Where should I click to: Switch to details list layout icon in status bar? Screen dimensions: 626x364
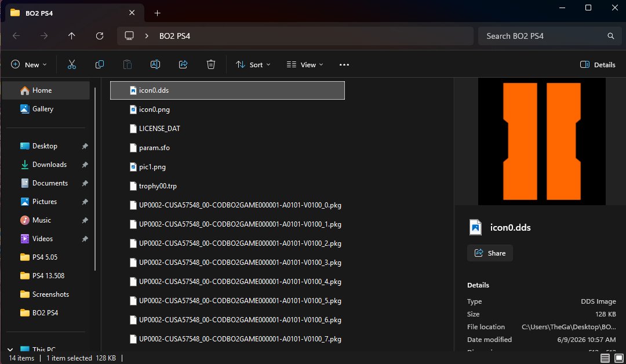(605, 358)
